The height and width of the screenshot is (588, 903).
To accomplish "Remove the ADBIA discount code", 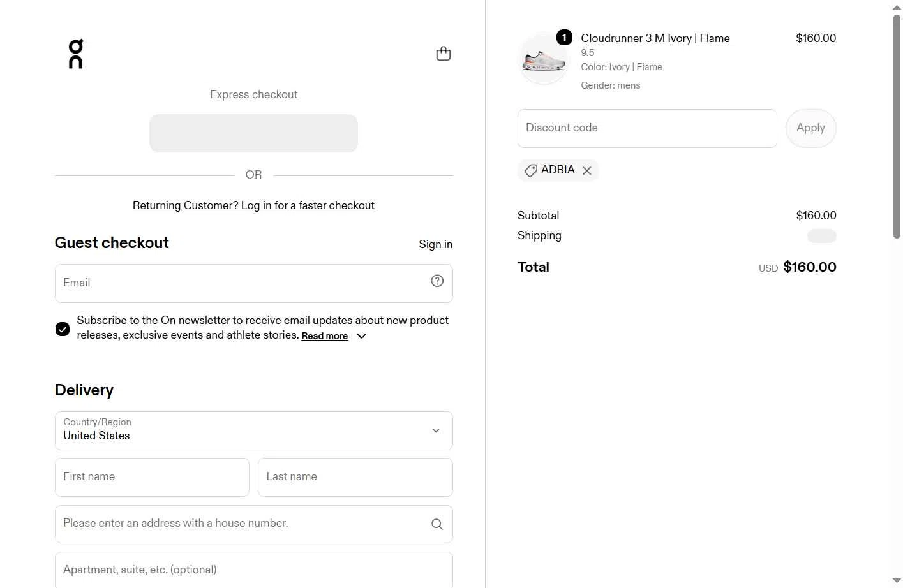I will coord(587,170).
